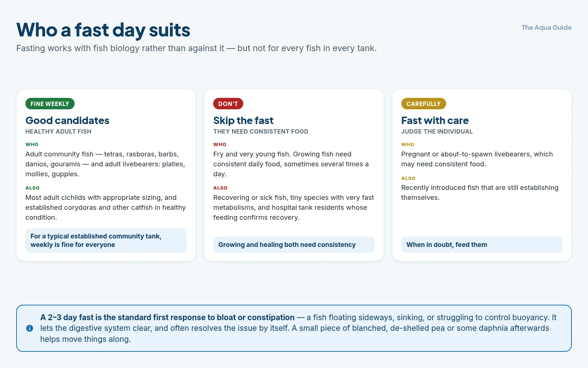Click the bold 2–3 day fast sentence
The height and width of the screenshot is (368, 588).
point(167,317)
